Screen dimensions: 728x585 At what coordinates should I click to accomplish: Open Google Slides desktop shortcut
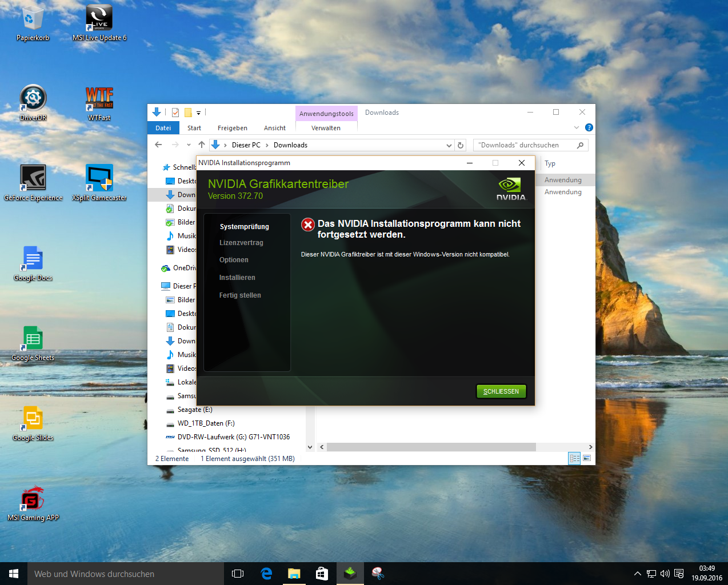point(33,423)
